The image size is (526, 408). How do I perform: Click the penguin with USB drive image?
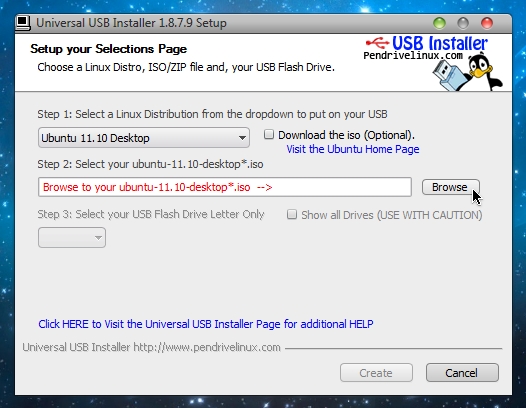point(467,72)
